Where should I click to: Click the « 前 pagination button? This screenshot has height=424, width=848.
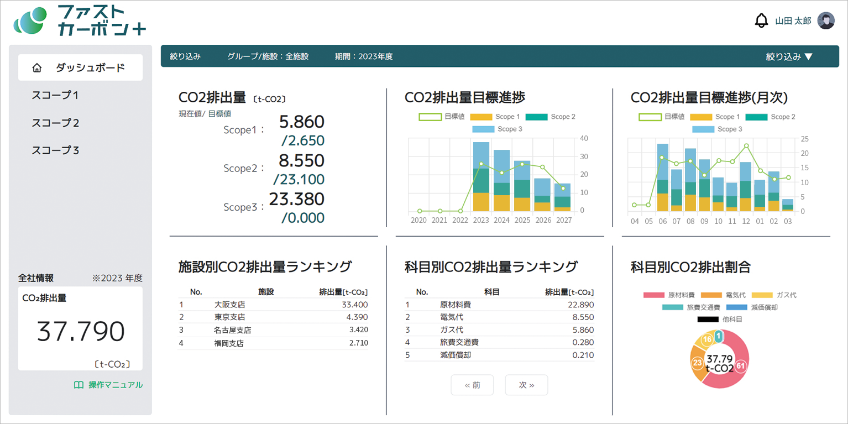pyautogui.click(x=472, y=384)
